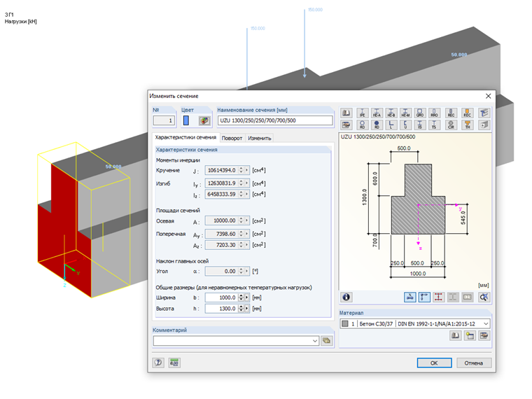Open the thin-walled section program icon at top right
Image resolution: width=532 pixels, height=399 pixels.
pyautogui.click(x=484, y=113)
